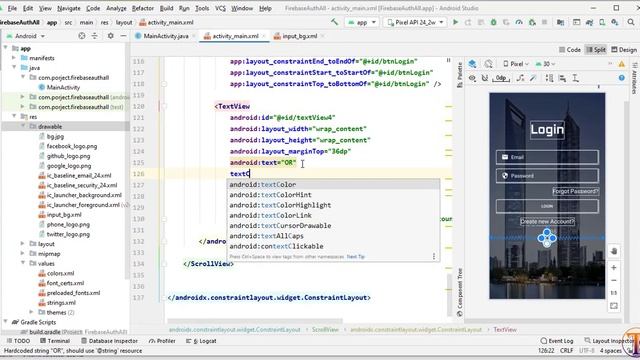
Task: Open the Build menu
Action: pos(166,8)
